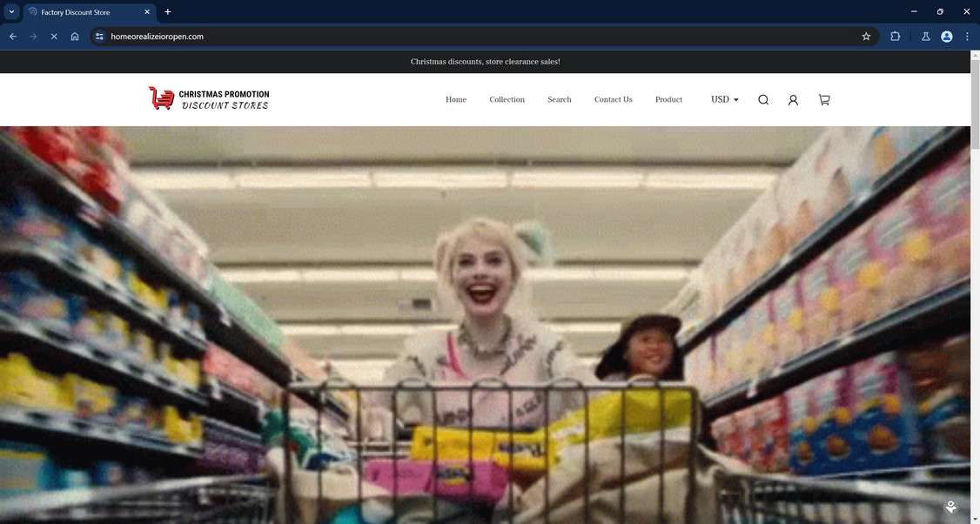Open the store search magnifier icon
The width and height of the screenshot is (980, 524).
763,100
